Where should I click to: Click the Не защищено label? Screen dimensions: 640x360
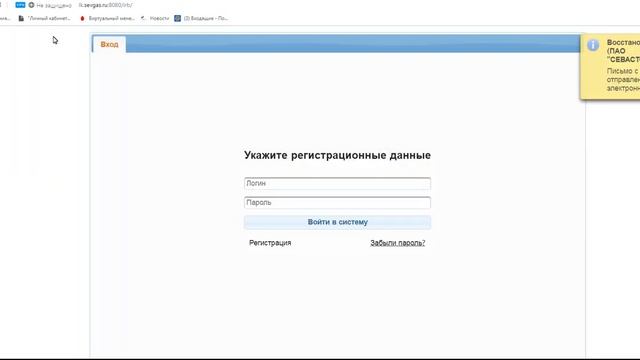point(54,5)
